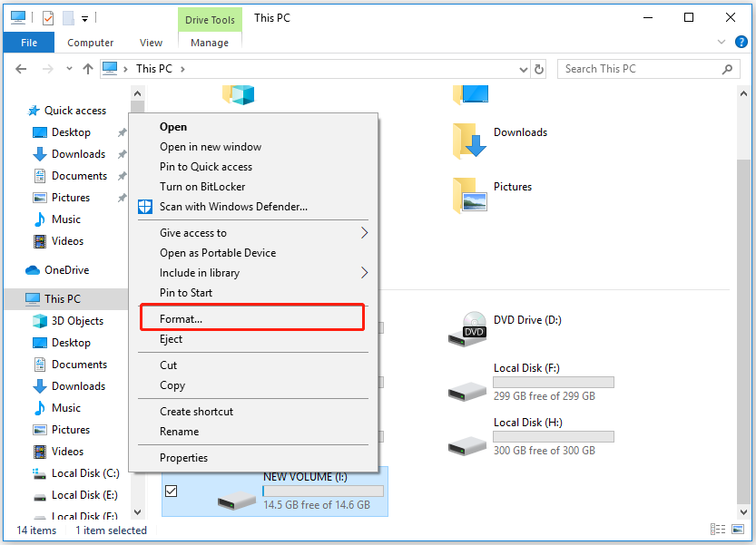Open the Manage tab under Drive Tools

click(x=210, y=43)
